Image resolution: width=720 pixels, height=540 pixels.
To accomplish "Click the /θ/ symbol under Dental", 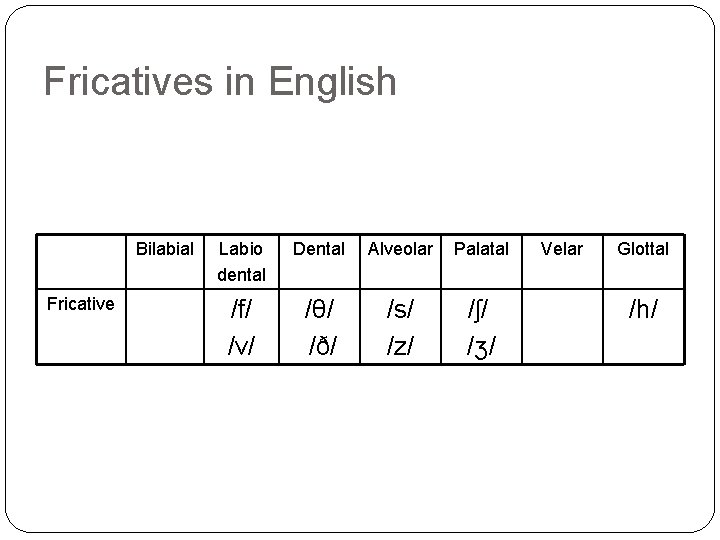I will pos(319,309).
